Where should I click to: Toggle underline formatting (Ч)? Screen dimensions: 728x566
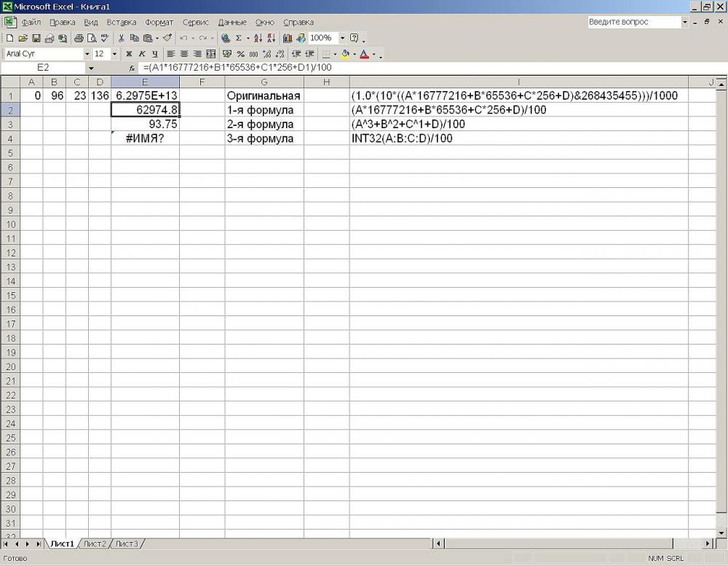[154, 54]
